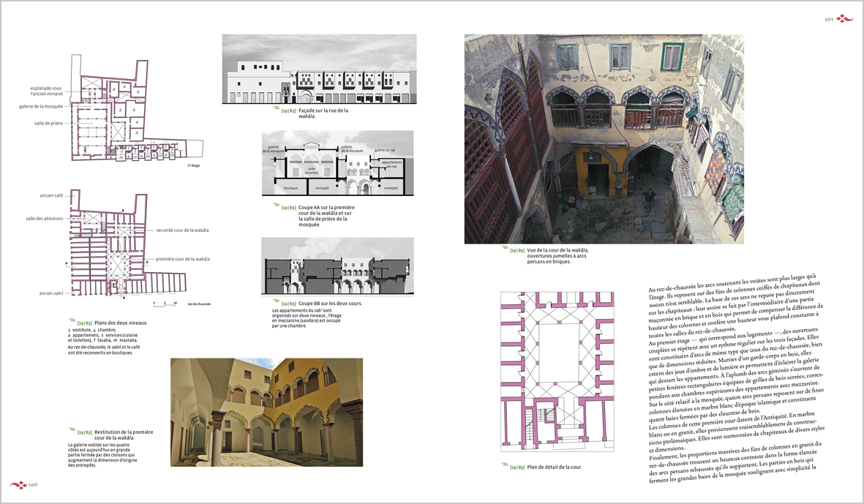
Task: Click the left-margin label 'galerie de la mosquée' beside the first-floor plan
Action: tap(41, 106)
